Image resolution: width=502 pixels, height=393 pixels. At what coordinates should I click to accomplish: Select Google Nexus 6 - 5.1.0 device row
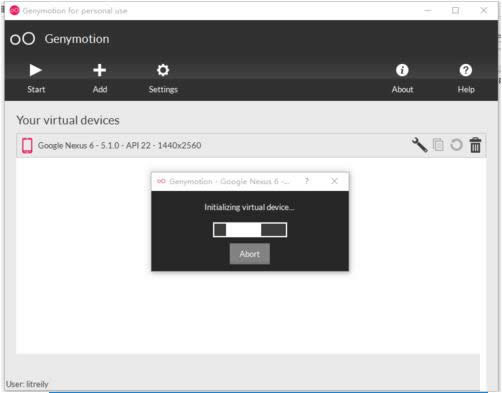pyautogui.click(x=251, y=145)
